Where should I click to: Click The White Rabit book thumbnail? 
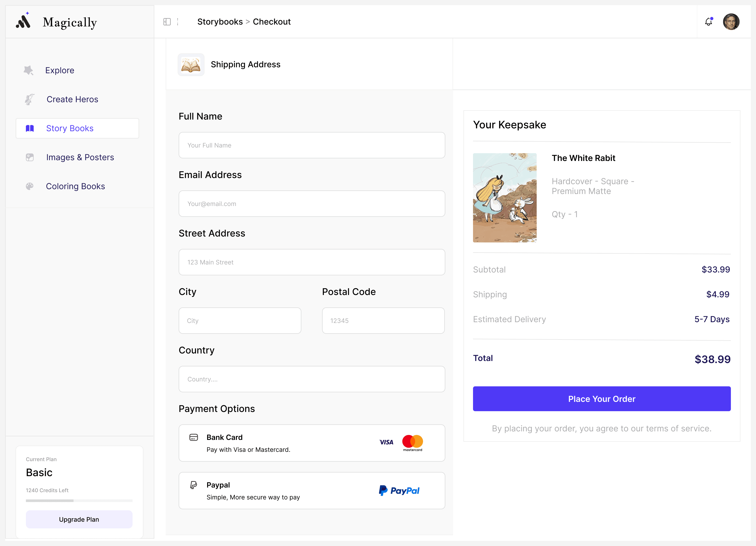[x=505, y=198]
